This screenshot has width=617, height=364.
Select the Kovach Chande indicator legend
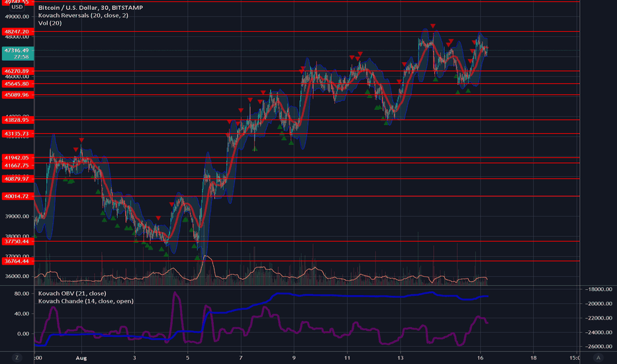(86, 301)
